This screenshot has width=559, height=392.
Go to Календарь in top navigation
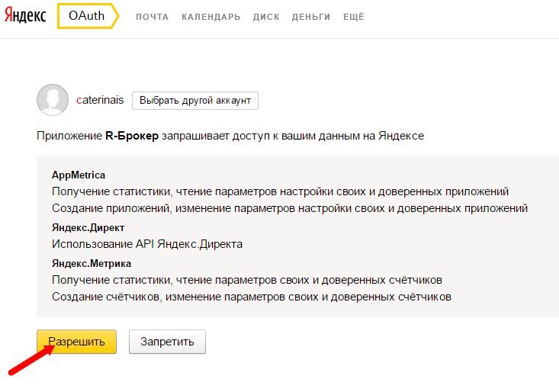[211, 17]
